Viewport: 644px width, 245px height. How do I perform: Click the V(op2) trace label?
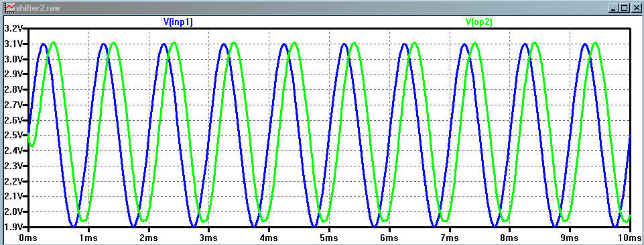pos(479,22)
